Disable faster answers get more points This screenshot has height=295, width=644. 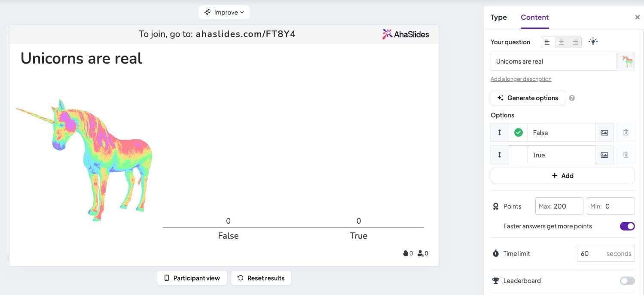(627, 226)
